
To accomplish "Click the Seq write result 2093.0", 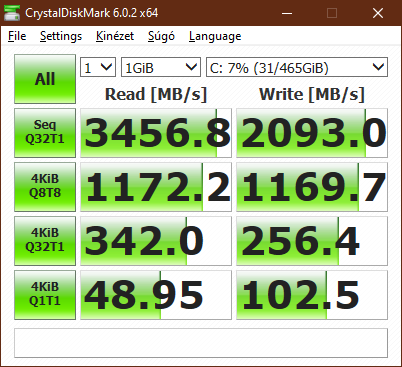I will tap(312, 133).
